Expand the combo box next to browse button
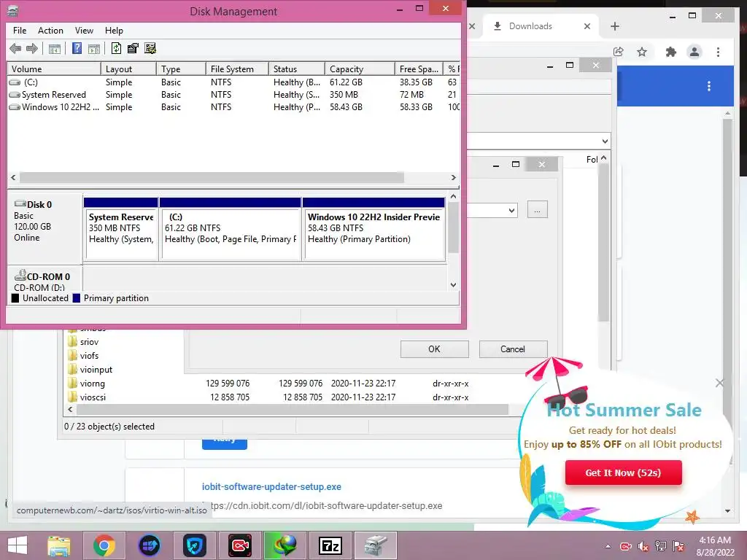The width and height of the screenshot is (747, 560). [x=511, y=210]
